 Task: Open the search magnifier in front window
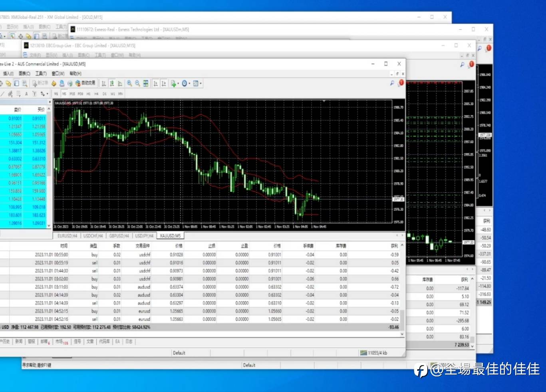point(392,83)
